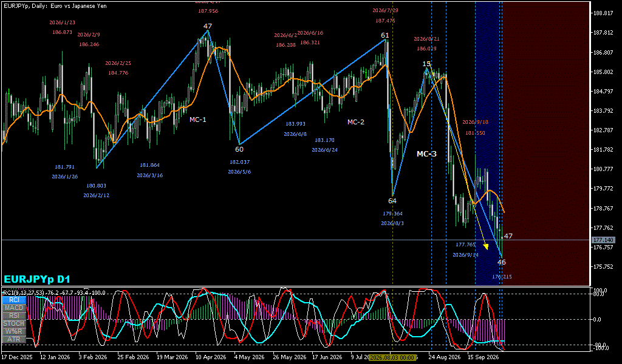Click the 24 Aug 2026 time axis label
The height and width of the screenshot is (364, 622).
[x=446, y=357]
